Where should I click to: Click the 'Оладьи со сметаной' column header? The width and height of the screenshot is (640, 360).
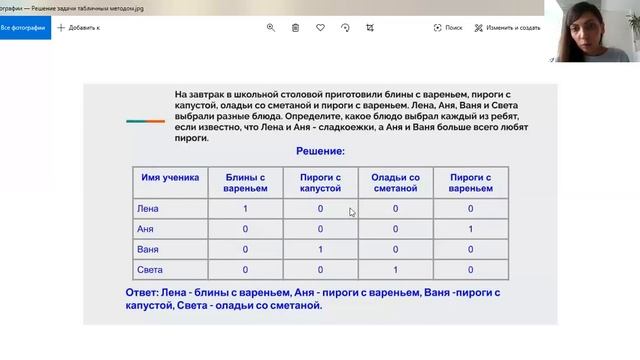[x=396, y=183]
